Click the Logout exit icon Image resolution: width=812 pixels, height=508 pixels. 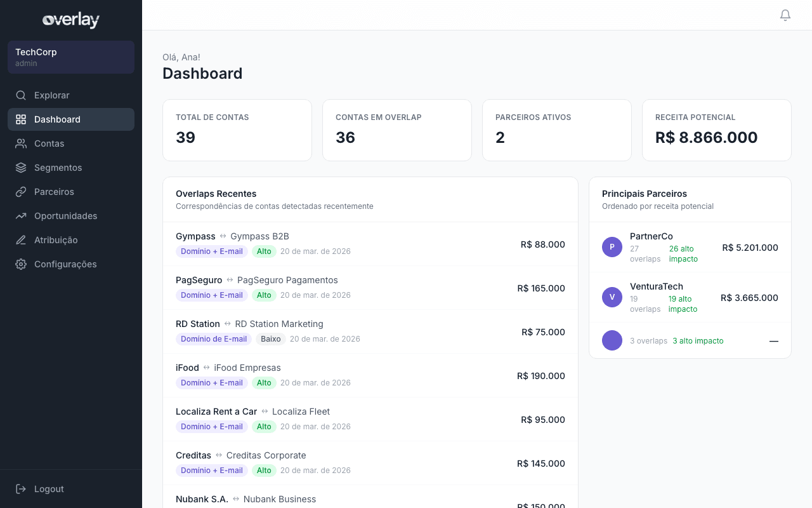21,489
